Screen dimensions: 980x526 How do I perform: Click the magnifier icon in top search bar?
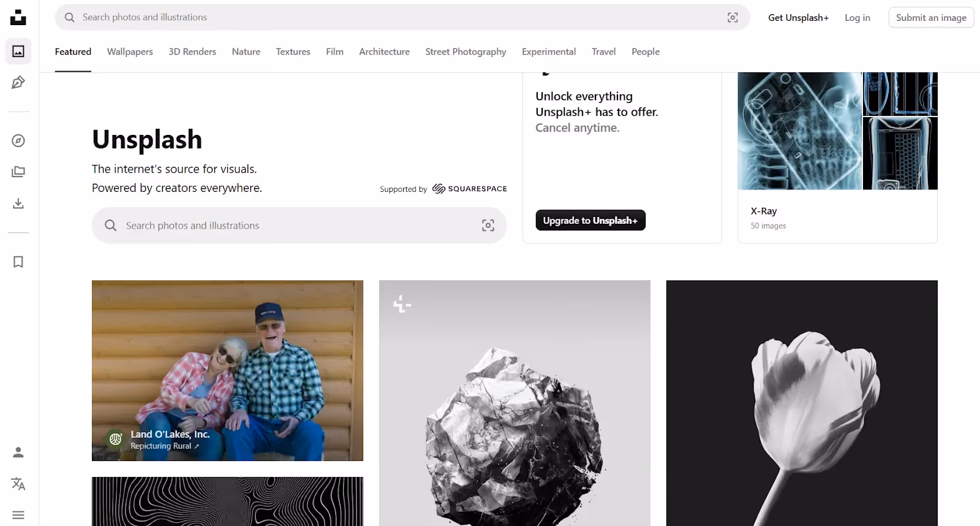pos(70,17)
